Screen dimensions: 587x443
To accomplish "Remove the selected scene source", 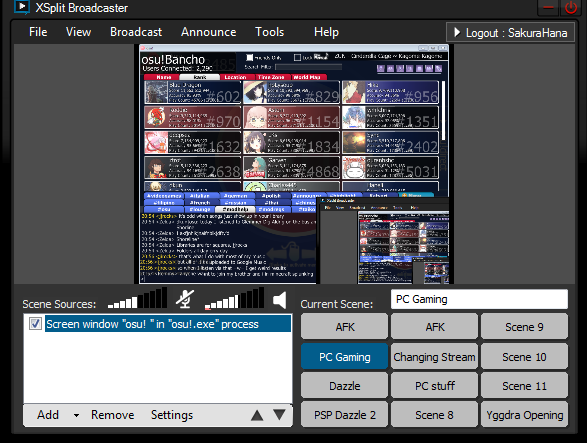I will pos(112,415).
